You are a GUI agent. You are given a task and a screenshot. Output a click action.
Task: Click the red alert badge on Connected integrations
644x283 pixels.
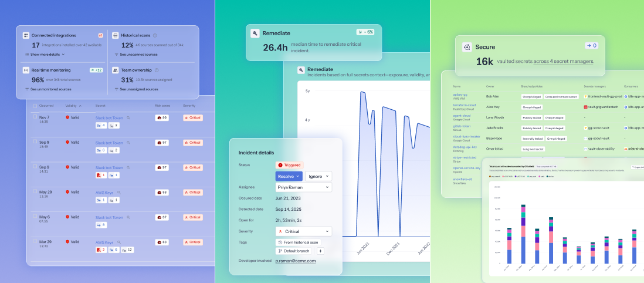pos(100,35)
